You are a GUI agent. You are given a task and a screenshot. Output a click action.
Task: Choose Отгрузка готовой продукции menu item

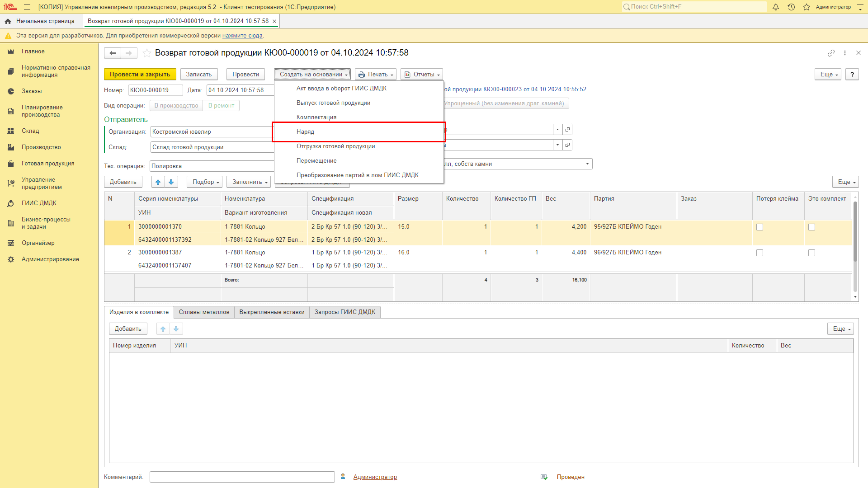click(x=359, y=146)
